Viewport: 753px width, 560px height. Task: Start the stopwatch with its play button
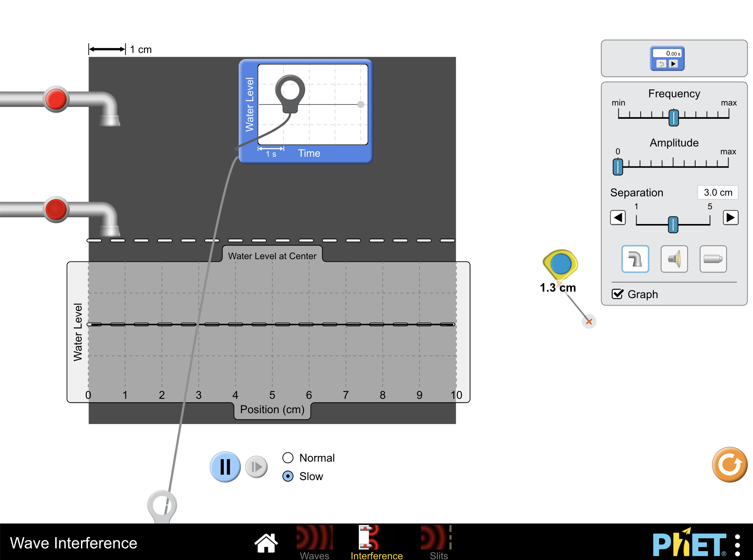tap(673, 64)
